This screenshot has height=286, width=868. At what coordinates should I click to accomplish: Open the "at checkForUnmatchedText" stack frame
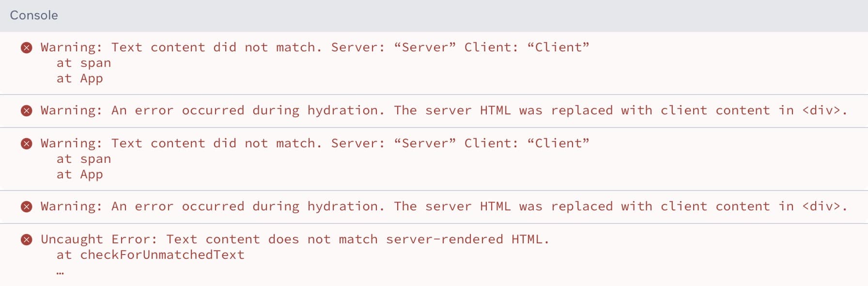(150, 255)
